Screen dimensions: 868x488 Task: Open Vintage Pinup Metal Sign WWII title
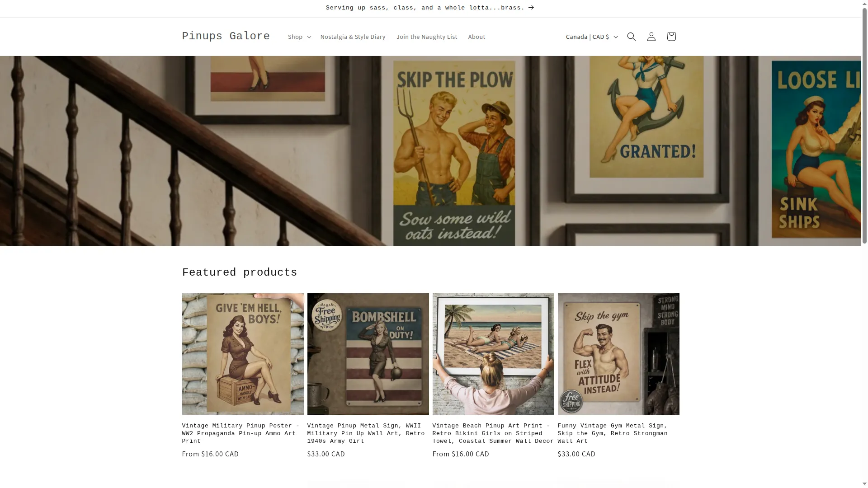coord(366,433)
